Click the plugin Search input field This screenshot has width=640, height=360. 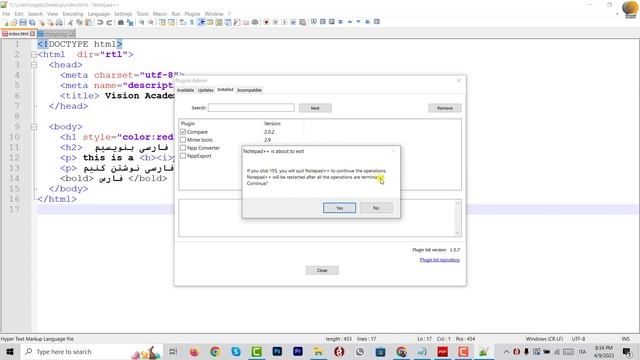(x=251, y=108)
